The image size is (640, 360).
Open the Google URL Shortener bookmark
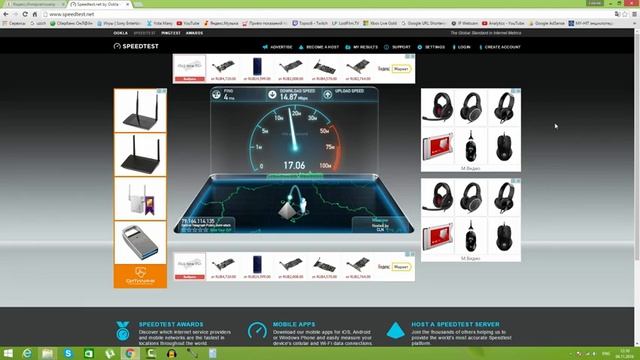point(424,23)
